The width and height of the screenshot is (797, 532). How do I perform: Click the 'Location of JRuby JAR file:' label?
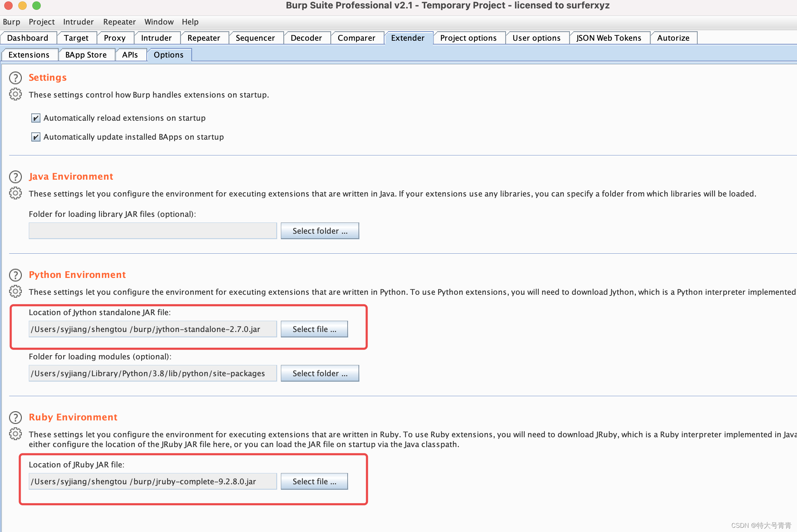tap(77, 465)
